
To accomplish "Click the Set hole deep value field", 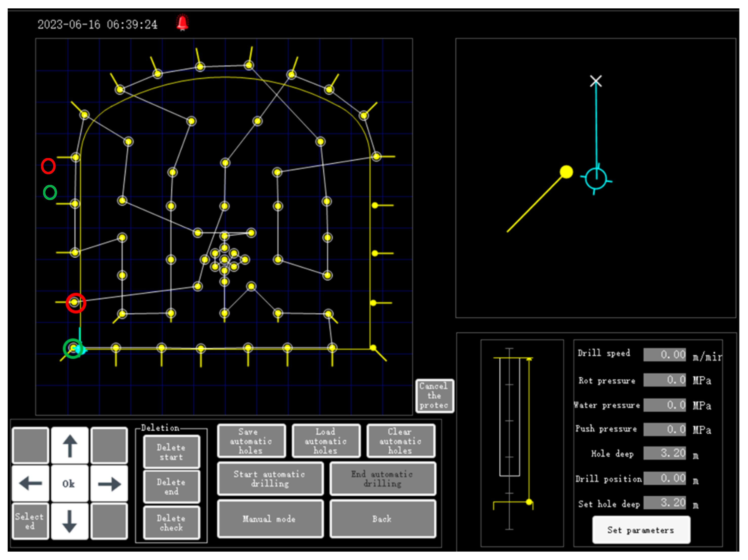I will click(664, 503).
